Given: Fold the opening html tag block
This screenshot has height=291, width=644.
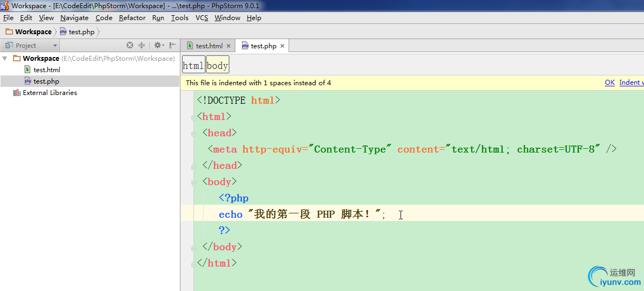Looking at the screenshot, I should [193, 118].
